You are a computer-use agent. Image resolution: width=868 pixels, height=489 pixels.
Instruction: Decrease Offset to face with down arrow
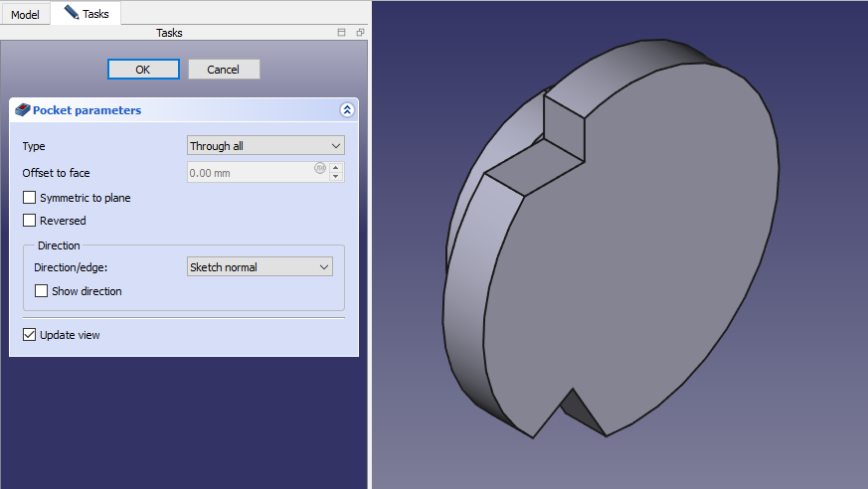(336, 177)
